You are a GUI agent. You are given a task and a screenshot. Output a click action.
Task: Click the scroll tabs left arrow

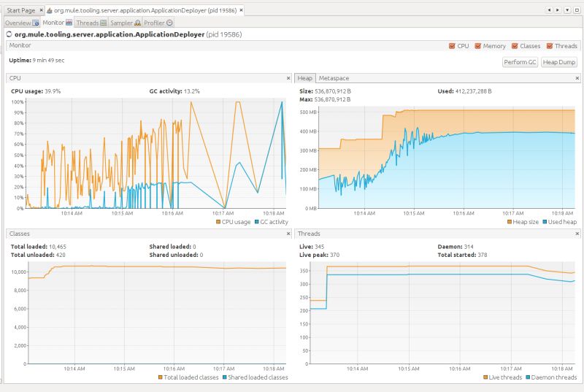pos(548,10)
